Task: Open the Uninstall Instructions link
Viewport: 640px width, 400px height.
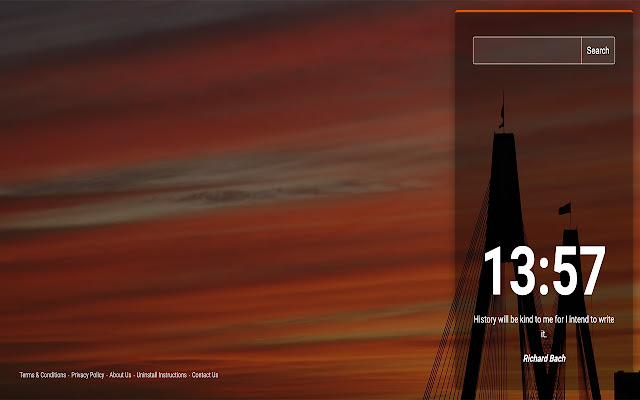Action: 161,375
